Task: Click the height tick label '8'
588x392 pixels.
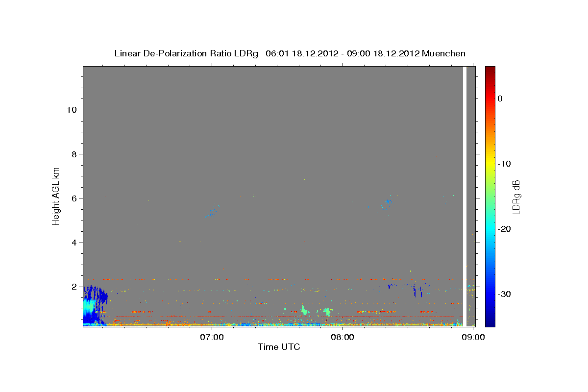Action: 73,154
